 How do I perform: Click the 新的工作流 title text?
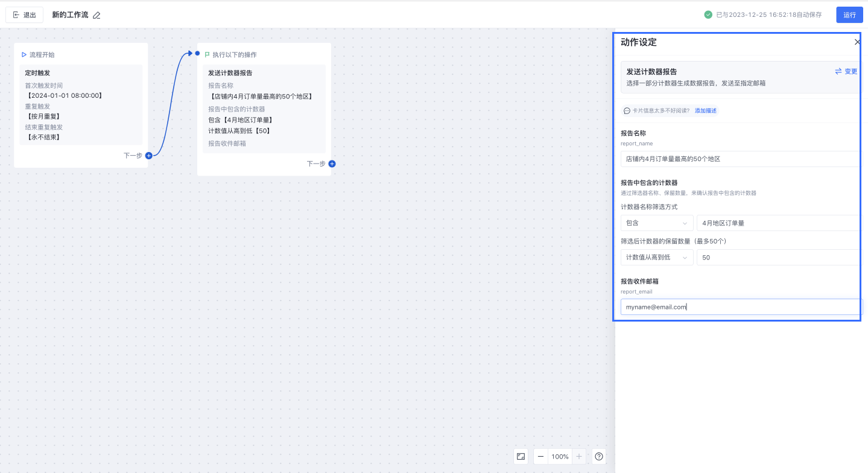pyautogui.click(x=70, y=15)
